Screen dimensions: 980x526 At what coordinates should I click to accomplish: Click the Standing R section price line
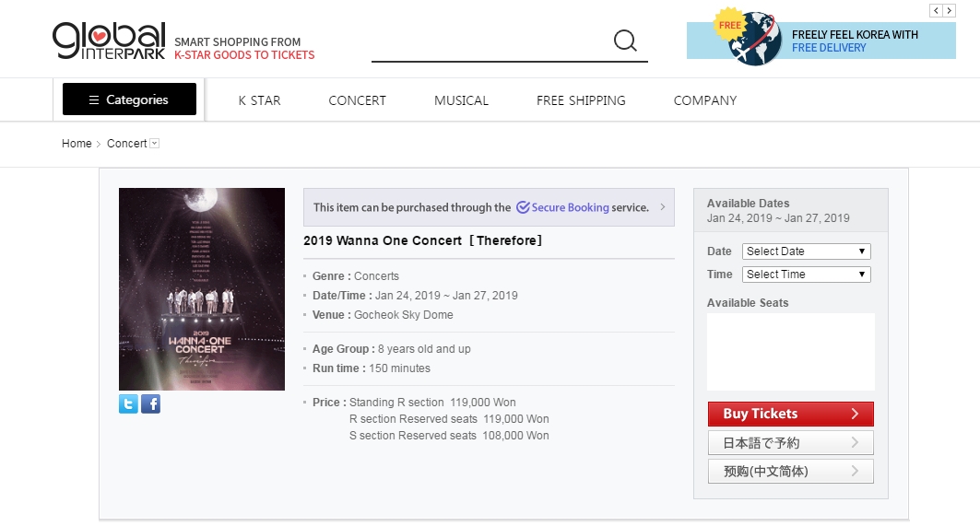432,403
